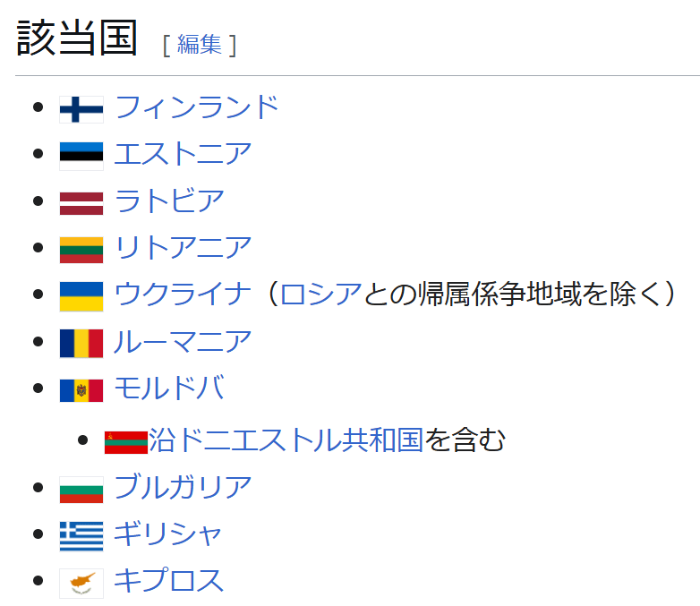The height and width of the screenshot is (606, 700).
Task: Click the Lithuania flag icon
Action: click(81, 249)
